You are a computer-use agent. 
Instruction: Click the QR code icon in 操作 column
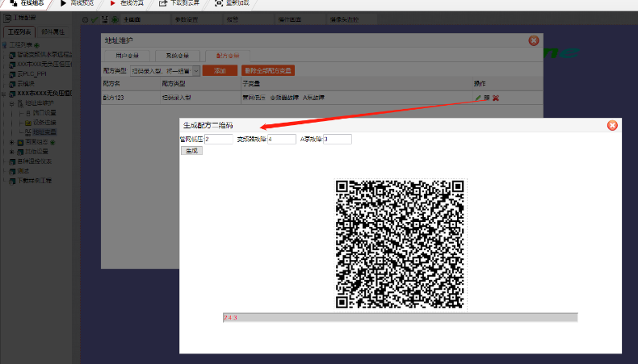(x=487, y=98)
